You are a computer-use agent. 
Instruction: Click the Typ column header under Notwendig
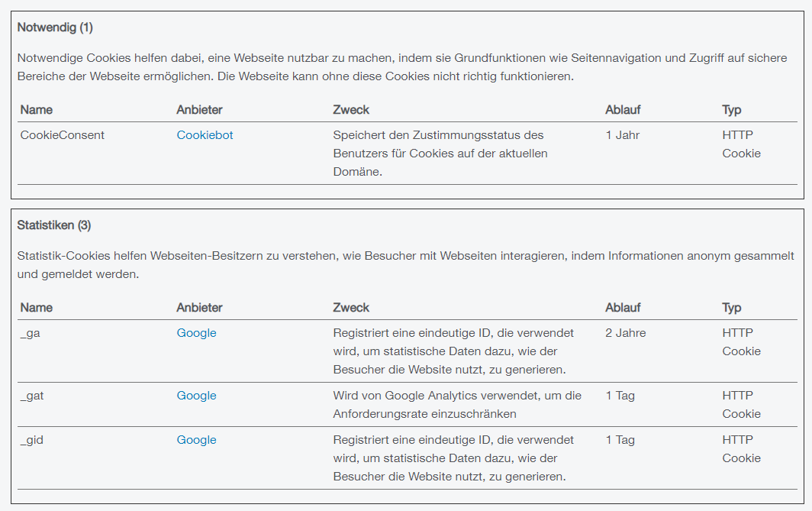click(731, 110)
